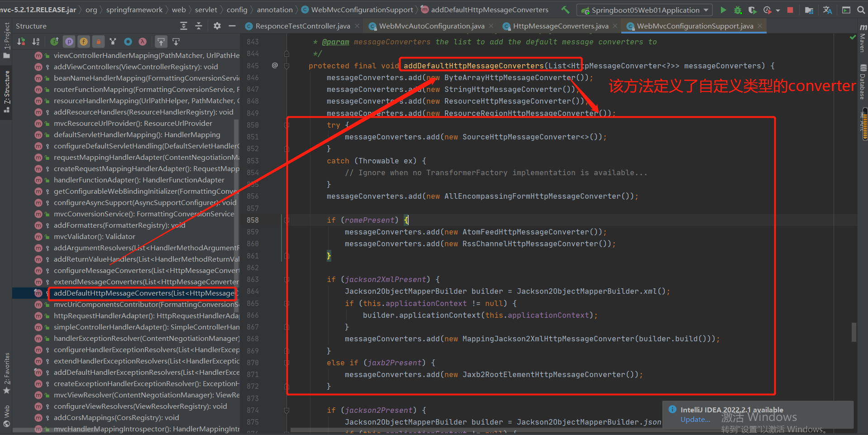The height and width of the screenshot is (435, 868).
Task: Collapse method fold at line 845
Action: pyautogui.click(x=286, y=66)
